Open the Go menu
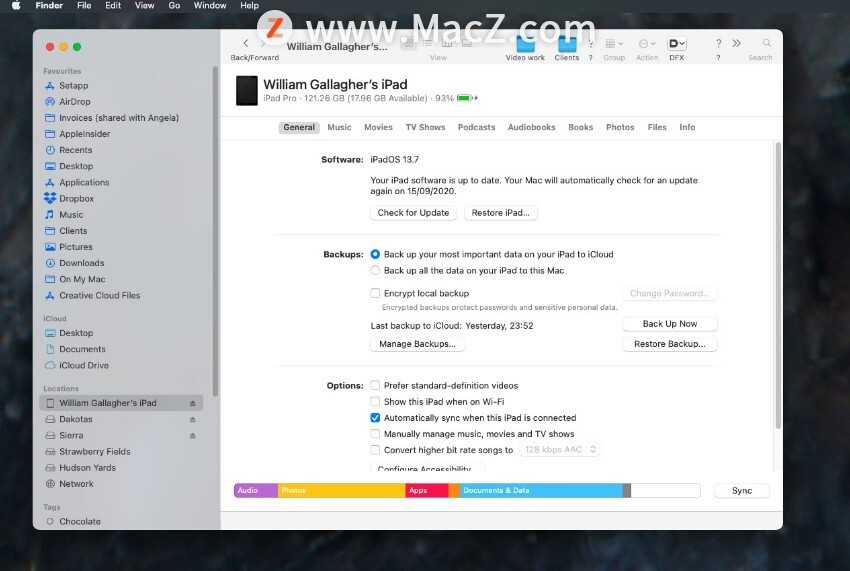The width and height of the screenshot is (850, 571). [x=174, y=5]
